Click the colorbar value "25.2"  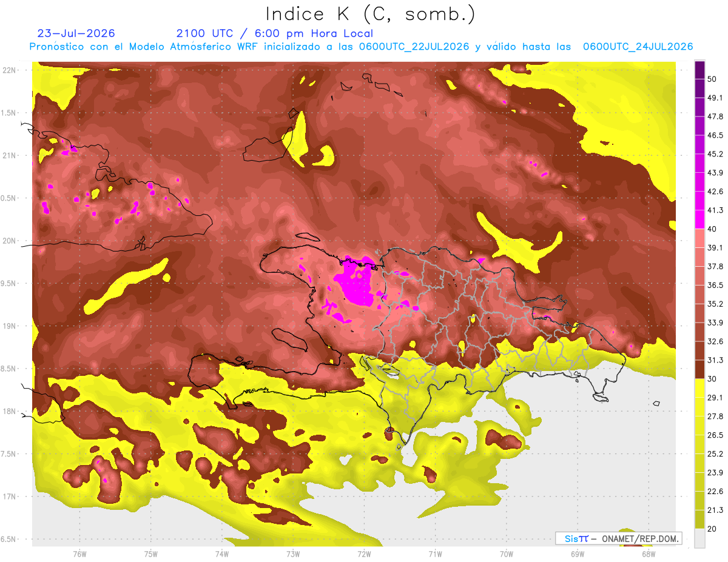coord(715,453)
